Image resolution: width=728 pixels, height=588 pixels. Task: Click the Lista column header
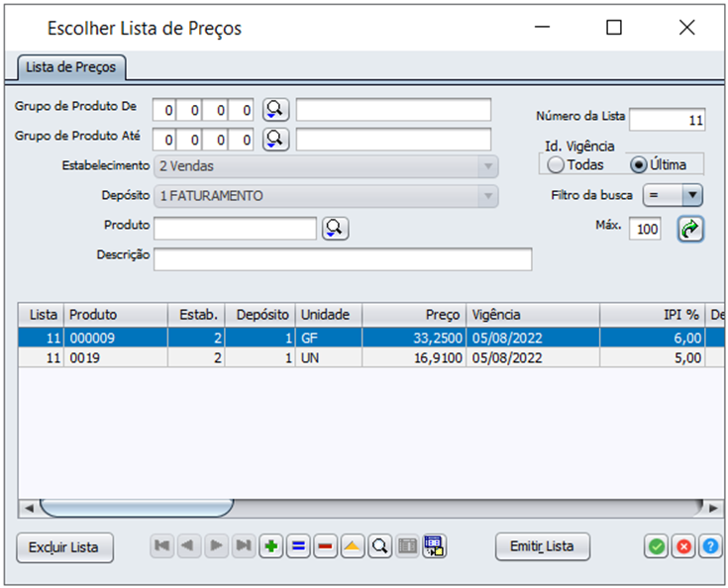(42, 315)
